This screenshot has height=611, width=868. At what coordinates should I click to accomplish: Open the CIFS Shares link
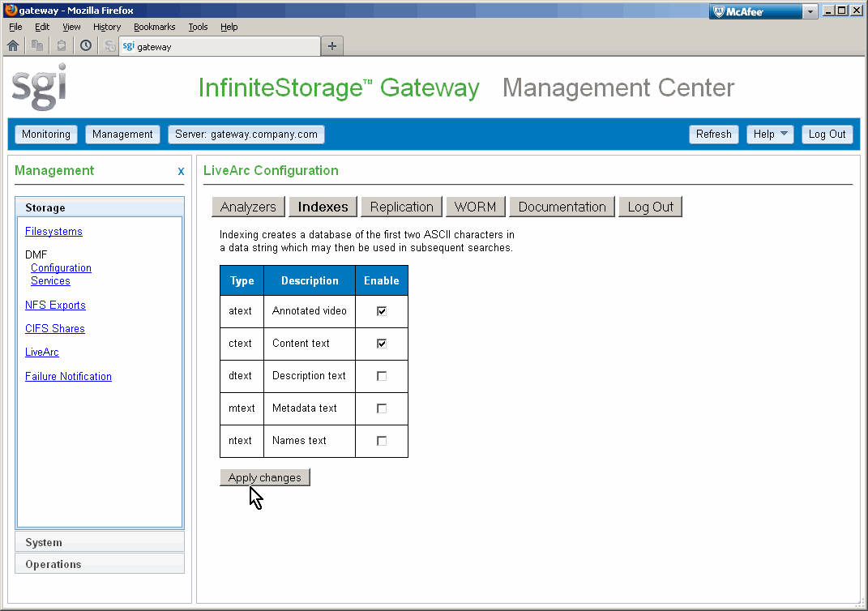click(55, 328)
